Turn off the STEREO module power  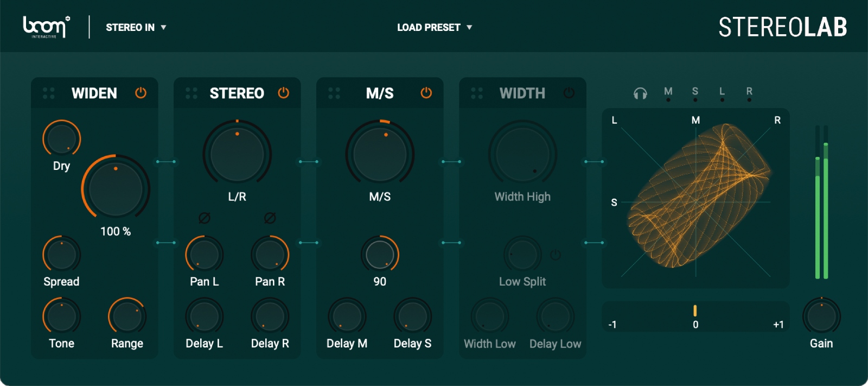coord(283,93)
